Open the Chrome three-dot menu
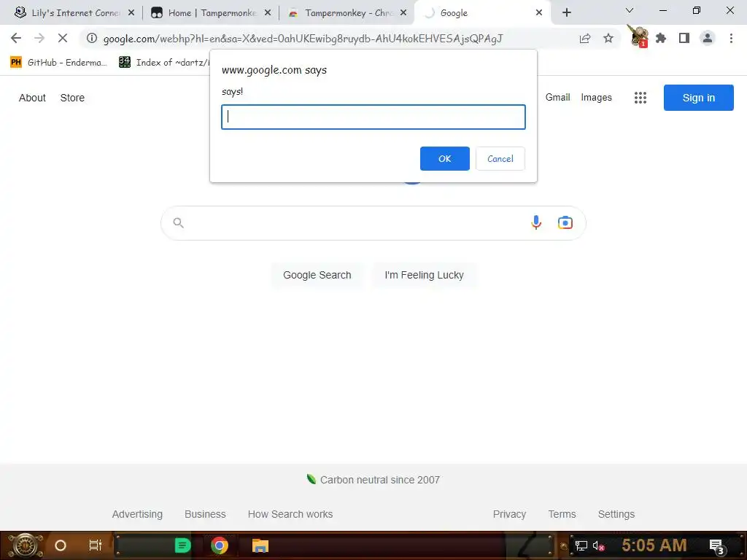The height and width of the screenshot is (560, 747). (x=731, y=38)
